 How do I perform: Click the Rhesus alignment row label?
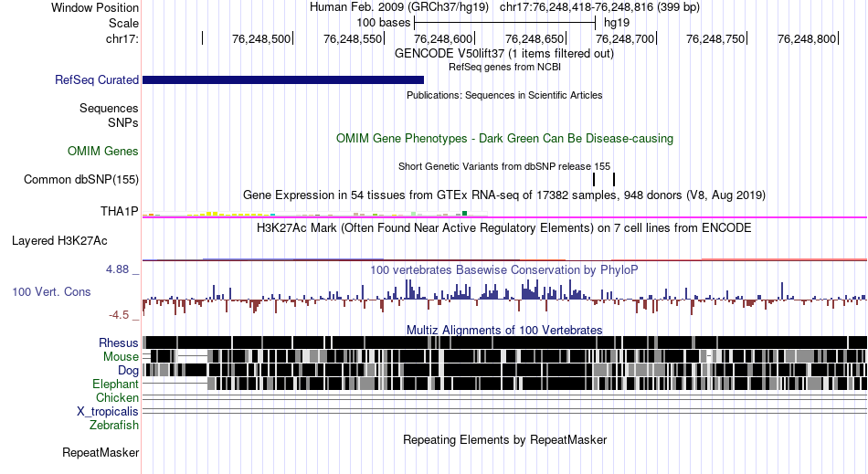119,342
